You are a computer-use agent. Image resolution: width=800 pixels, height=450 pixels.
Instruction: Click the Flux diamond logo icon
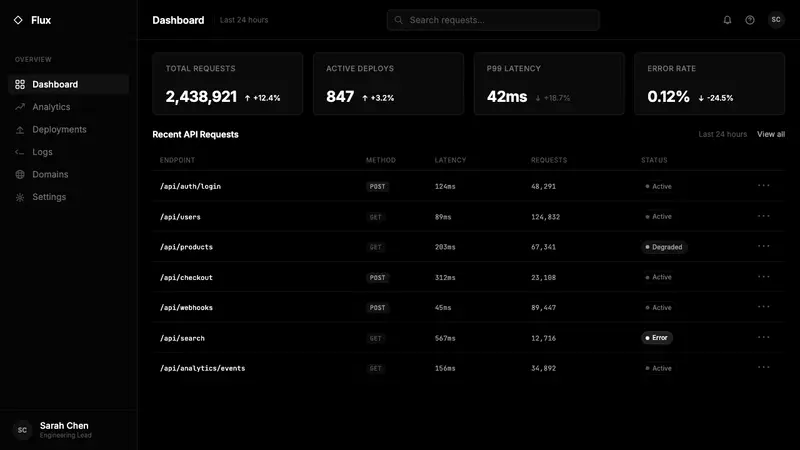[x=18, y=20]
